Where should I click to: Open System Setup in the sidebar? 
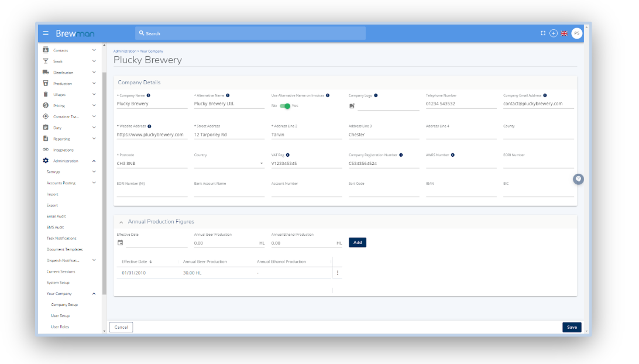58,283
